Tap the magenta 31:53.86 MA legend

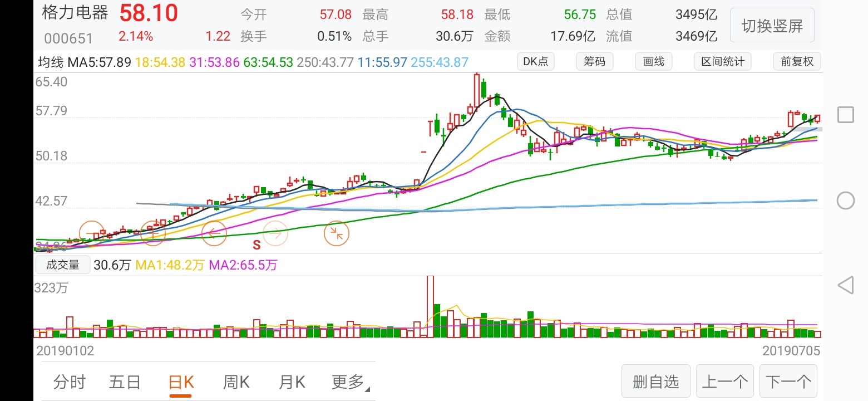[214, 62]
